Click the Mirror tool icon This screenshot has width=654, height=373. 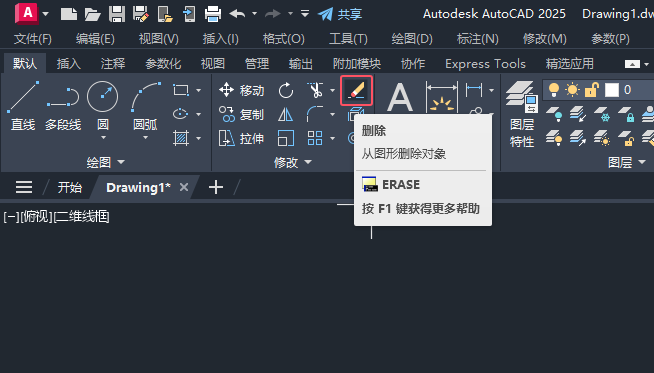[x=286, y=114]
